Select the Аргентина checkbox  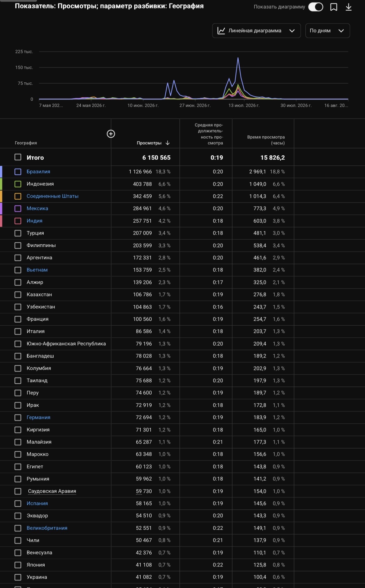pyautogui.click(x=18, y=258)
